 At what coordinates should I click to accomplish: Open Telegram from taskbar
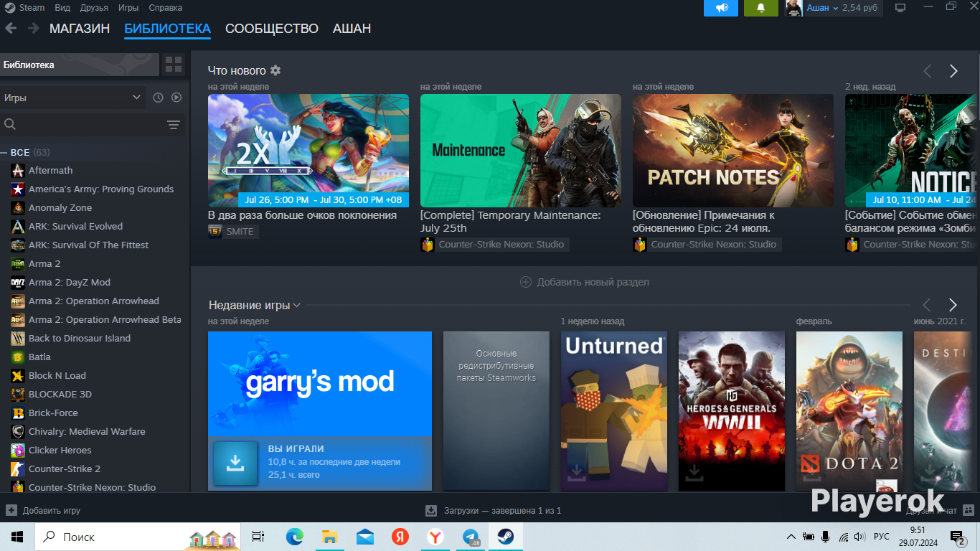coord(471,537)
